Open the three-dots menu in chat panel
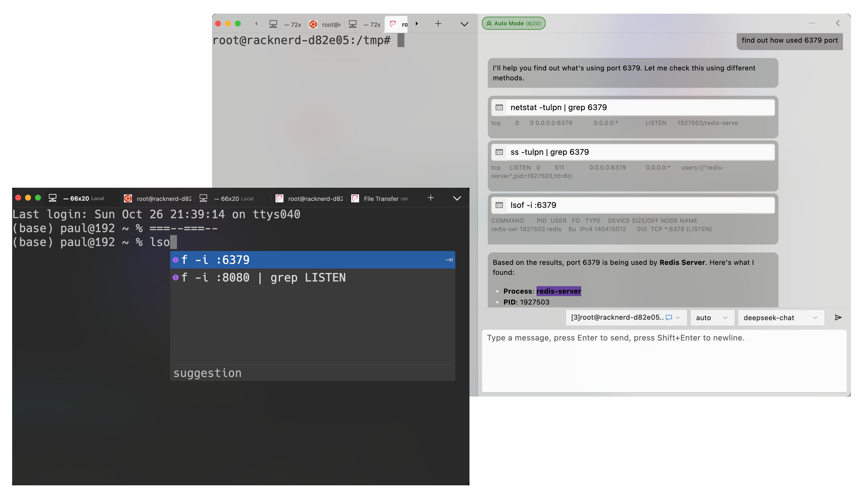This screenshot has width=868, height=496. click(811, 23)
